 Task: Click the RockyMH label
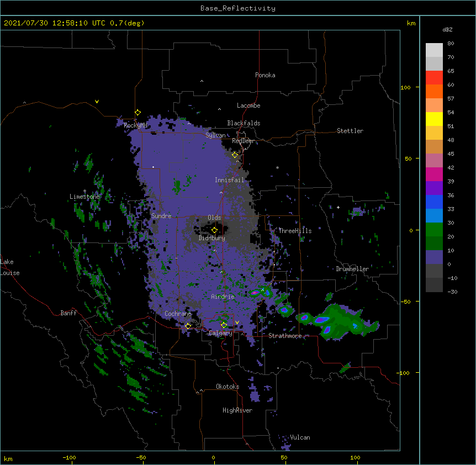[136, 125]
